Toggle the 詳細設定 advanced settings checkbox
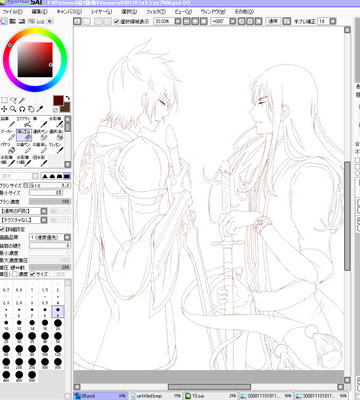 point(3,229)
